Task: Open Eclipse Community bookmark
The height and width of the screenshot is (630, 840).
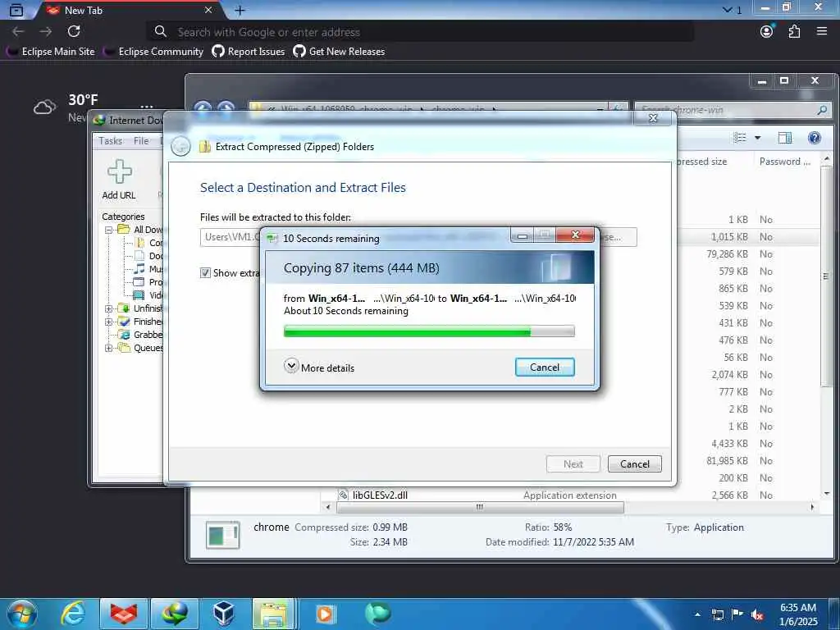Action: coord(154,52)
